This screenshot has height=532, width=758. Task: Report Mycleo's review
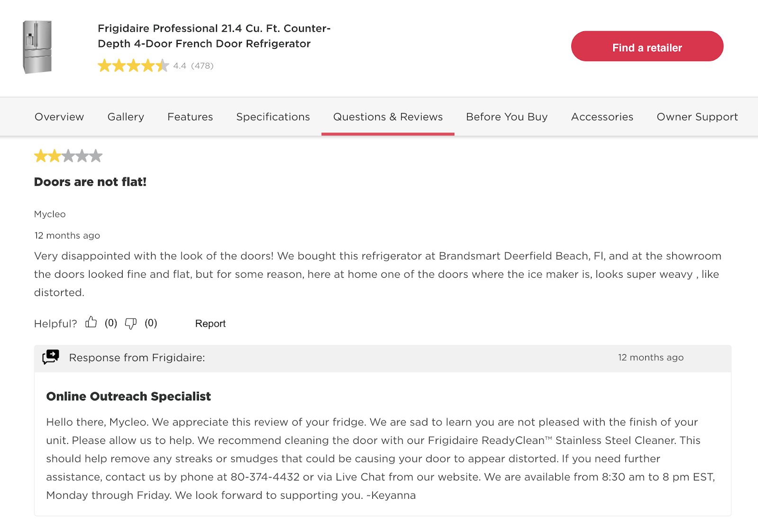[x=210, y=323]
